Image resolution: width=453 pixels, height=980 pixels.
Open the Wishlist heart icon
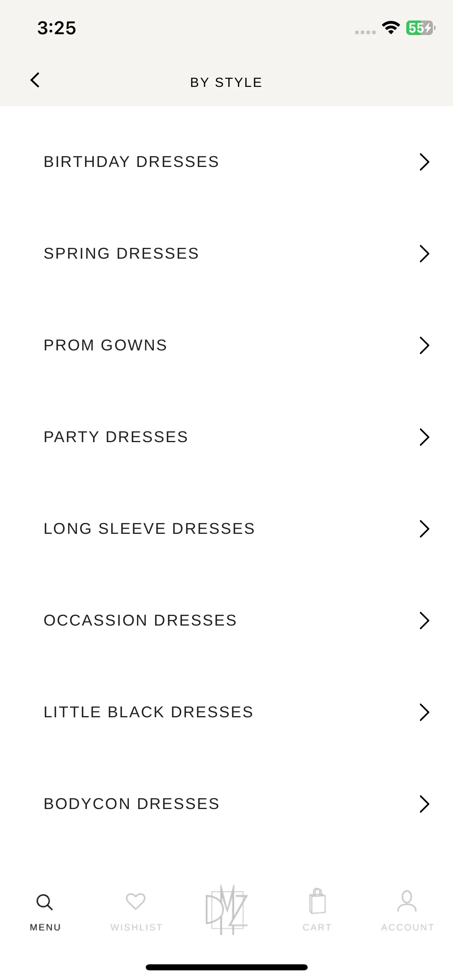pos(136,901)
